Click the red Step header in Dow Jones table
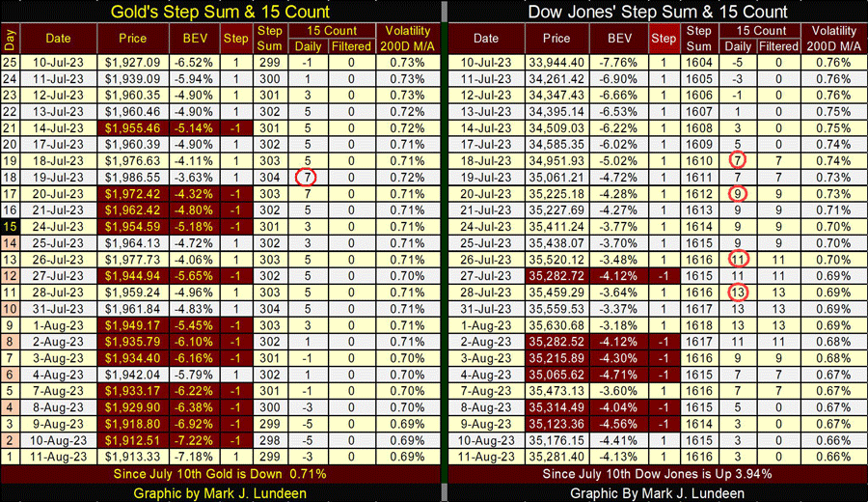This screenshot has width=868, height=502. point(664,38)
